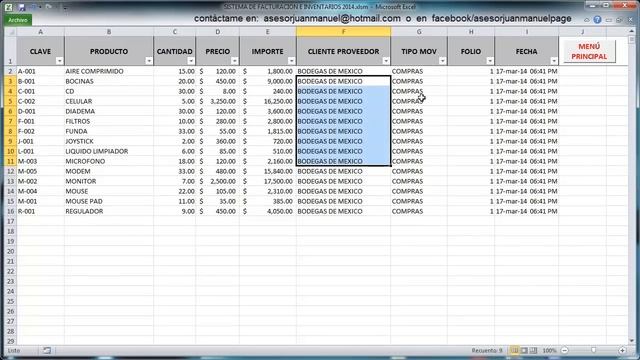Switch to Page Break Preview in status bar

pos(533,351)
